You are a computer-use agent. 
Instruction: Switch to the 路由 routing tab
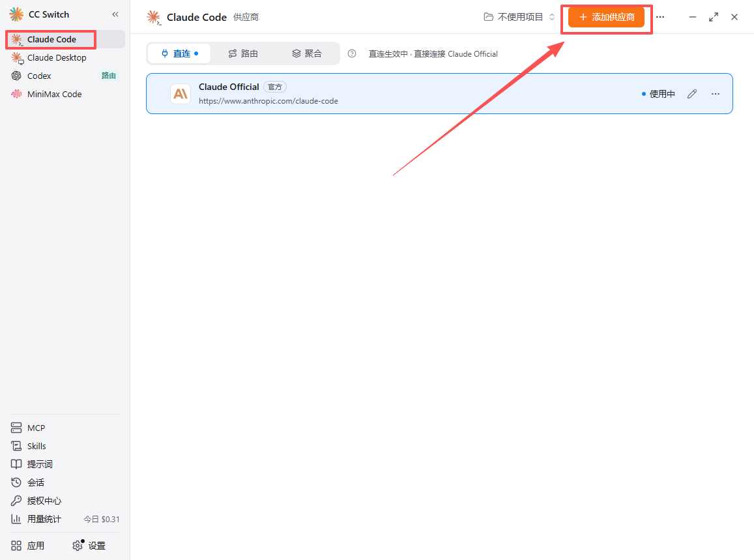[243, 53]
